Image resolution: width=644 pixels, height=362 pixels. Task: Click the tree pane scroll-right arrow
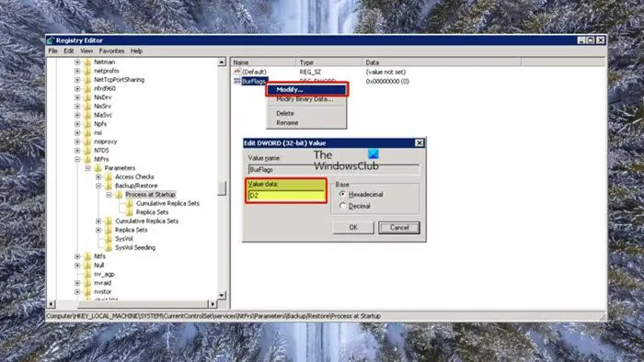pos(213,304)
